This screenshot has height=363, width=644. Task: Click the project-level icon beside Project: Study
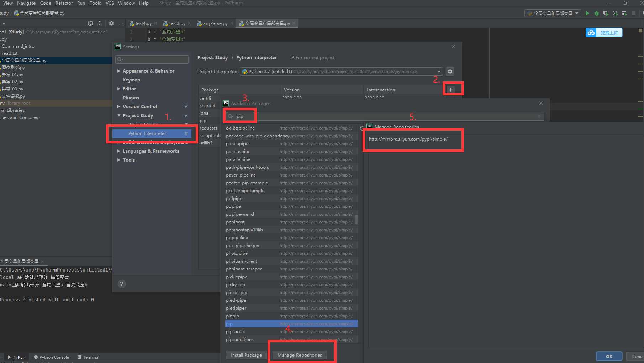point(186,115)
